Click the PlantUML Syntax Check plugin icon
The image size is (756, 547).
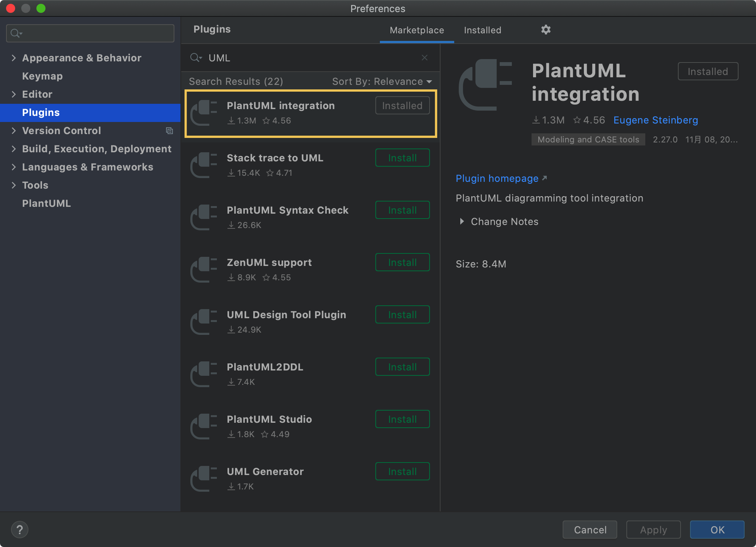pyautogui.click(x=204, y=217)
